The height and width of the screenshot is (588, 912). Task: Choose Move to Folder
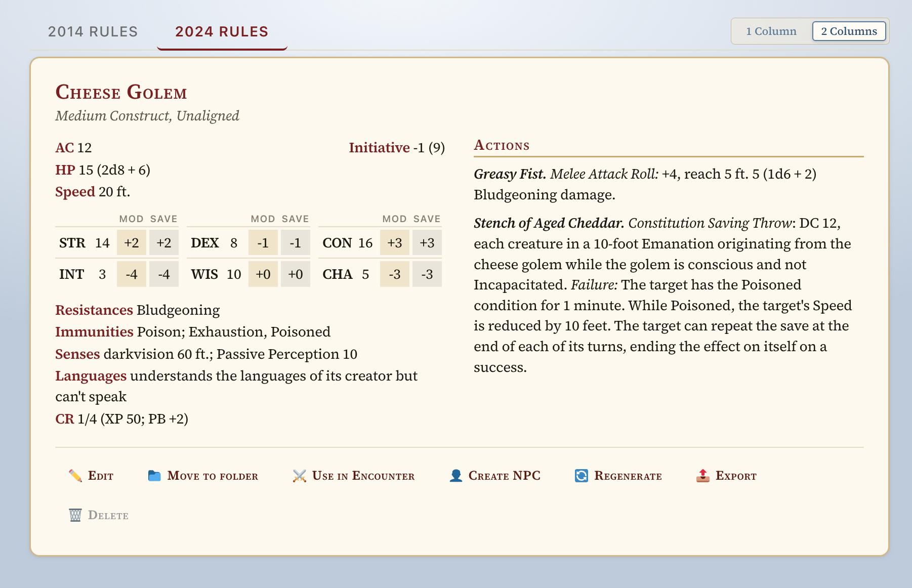(213, 476)
